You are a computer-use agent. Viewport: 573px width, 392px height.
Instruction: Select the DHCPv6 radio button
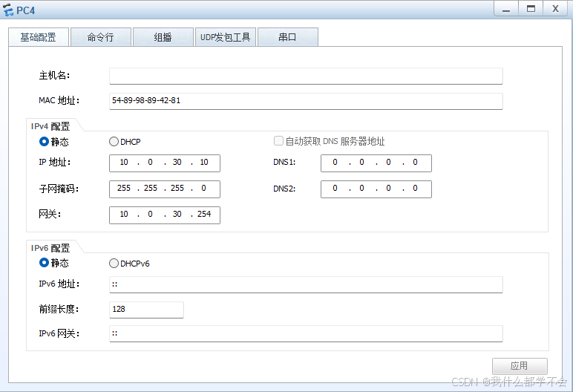pos(114,264)
